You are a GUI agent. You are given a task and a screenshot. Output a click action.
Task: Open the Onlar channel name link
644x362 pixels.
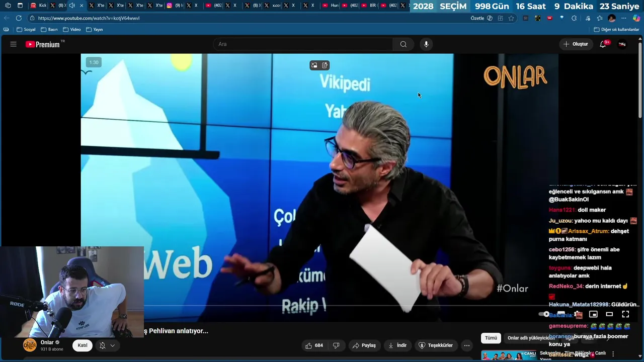pyautogui.click(x=47, y=342)
